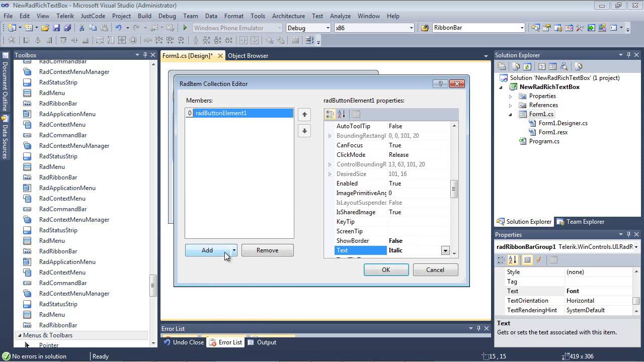Toggle auto-hide pin on Properties panel
644x362 pixels.
pyautogui.click(x=628, y=235)
